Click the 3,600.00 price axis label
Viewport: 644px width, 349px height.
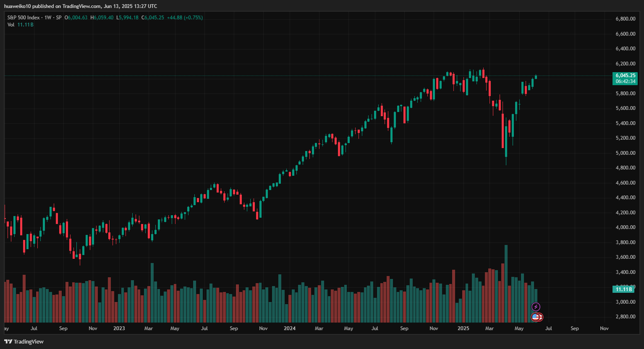pyautogui.click(x=625, y=257)
